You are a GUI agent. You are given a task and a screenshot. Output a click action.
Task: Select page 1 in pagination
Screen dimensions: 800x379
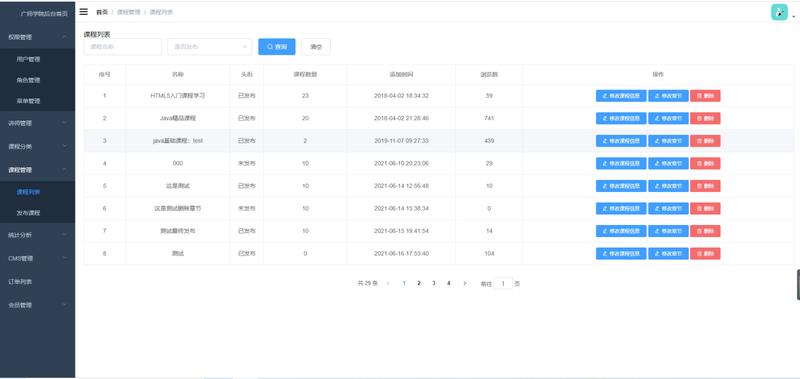pyautogui.click(x=404, y=283)
